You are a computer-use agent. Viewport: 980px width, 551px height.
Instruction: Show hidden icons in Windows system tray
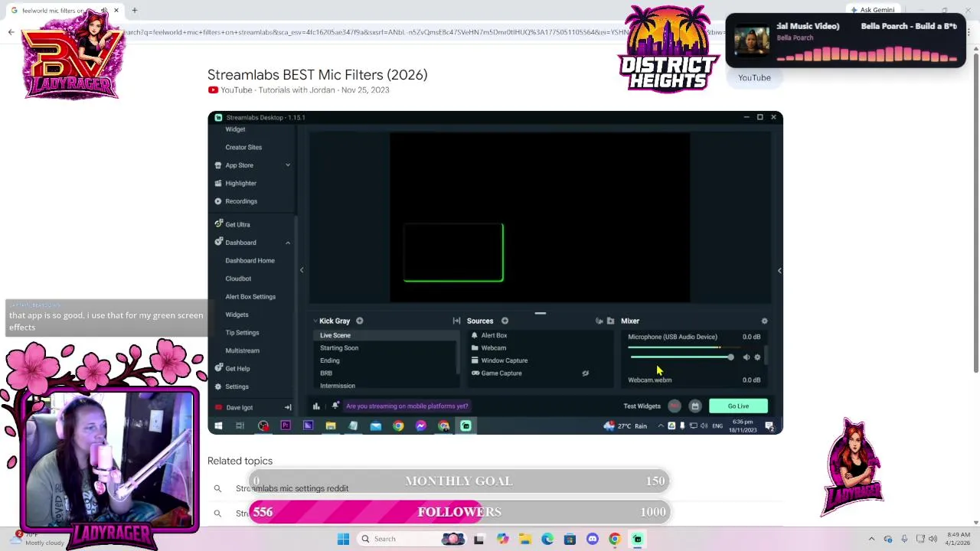(871, 539)
